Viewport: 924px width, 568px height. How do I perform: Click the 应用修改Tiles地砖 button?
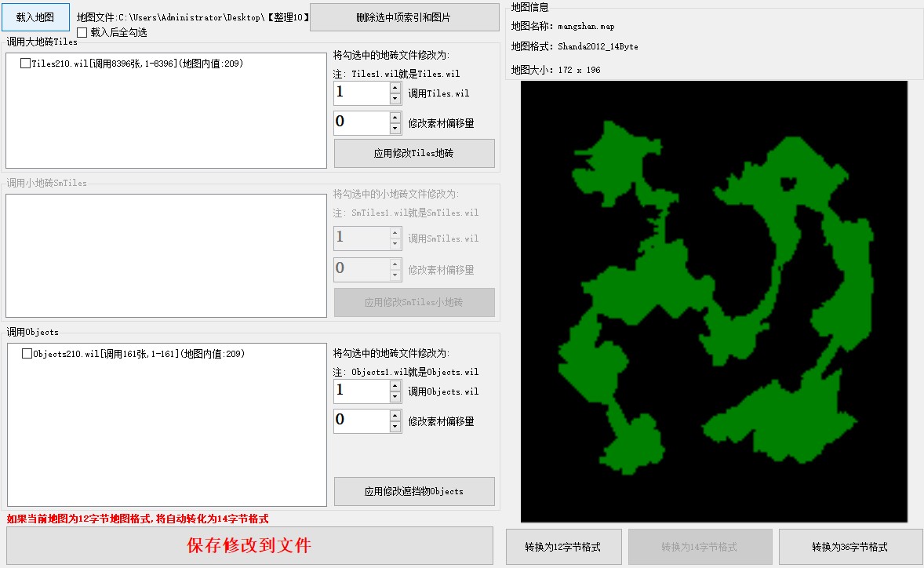(414, 154)
